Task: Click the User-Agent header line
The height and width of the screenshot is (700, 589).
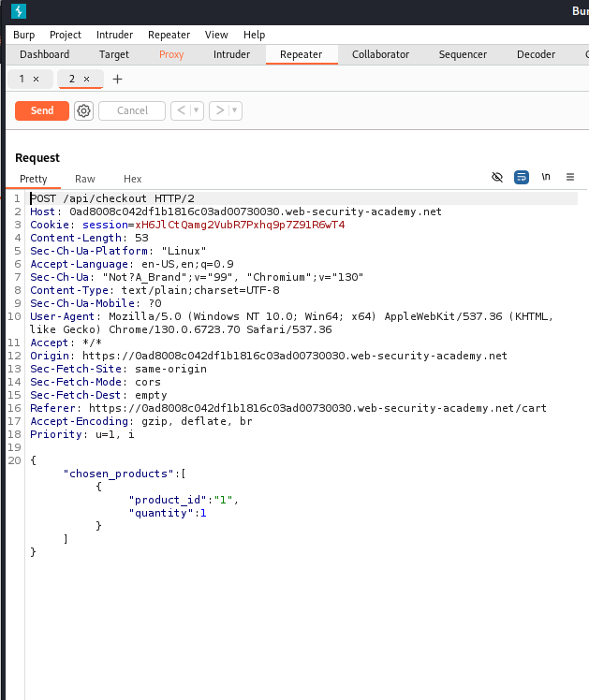Action: (x=291, y=323)
